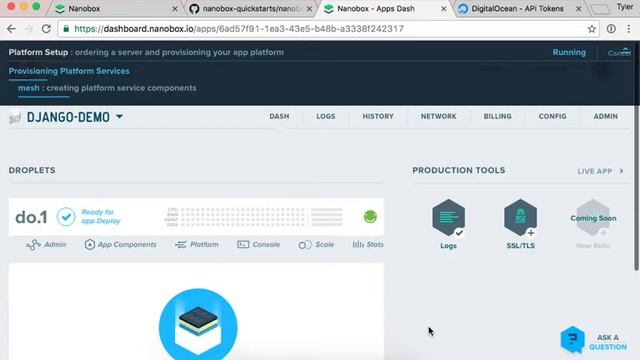Click the Ready for app Deploy status
This screenshot has height=360, width=640.
[x=100, y=216]
